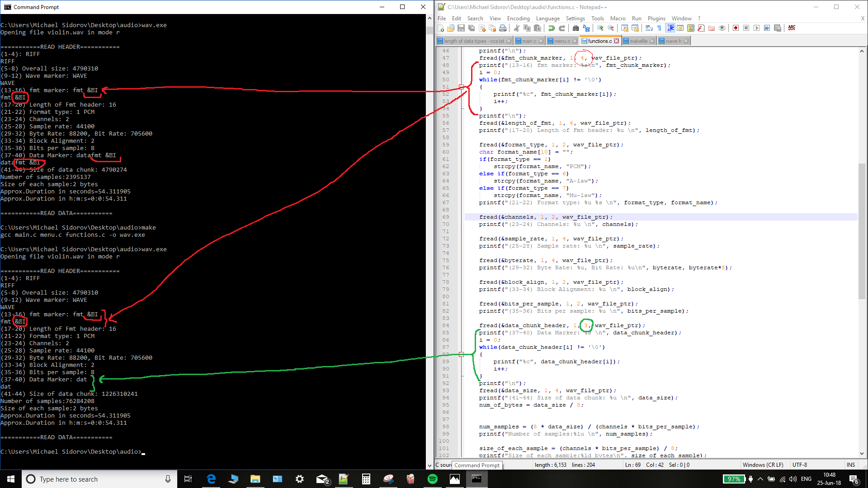Open the Language menu
This screenshot has height=488, width=868.
pyautogui.click(x=547, y=19)
